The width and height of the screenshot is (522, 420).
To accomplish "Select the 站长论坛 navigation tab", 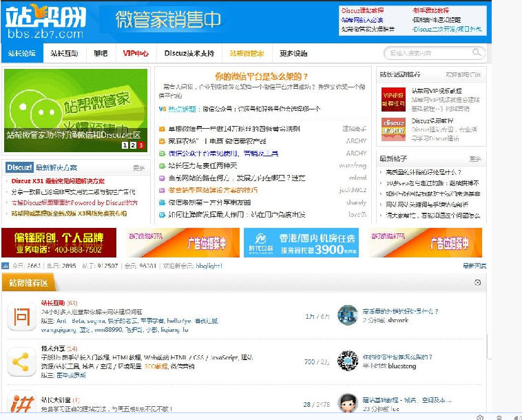I will 22,53.
